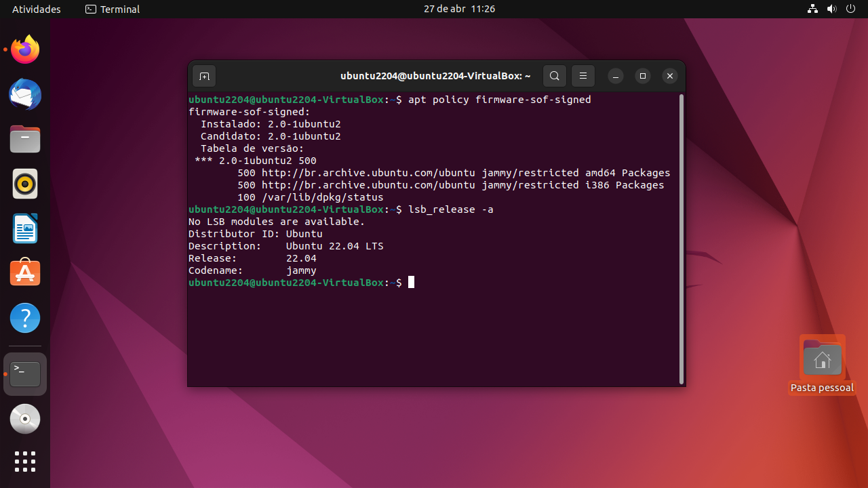The width and height of the screenshot is (868, 488).
Task: Open Pasta pessoal desktop folder
Action: click(x=822, y=358)
